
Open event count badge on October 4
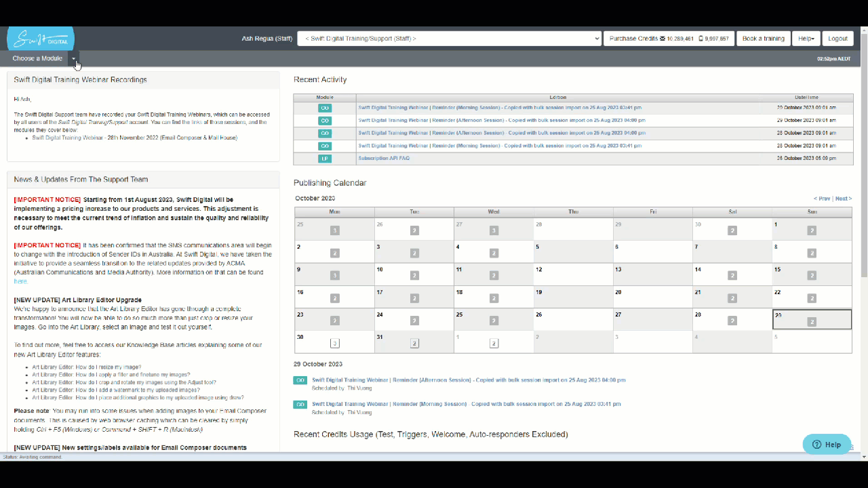click(x=494, y=253)
